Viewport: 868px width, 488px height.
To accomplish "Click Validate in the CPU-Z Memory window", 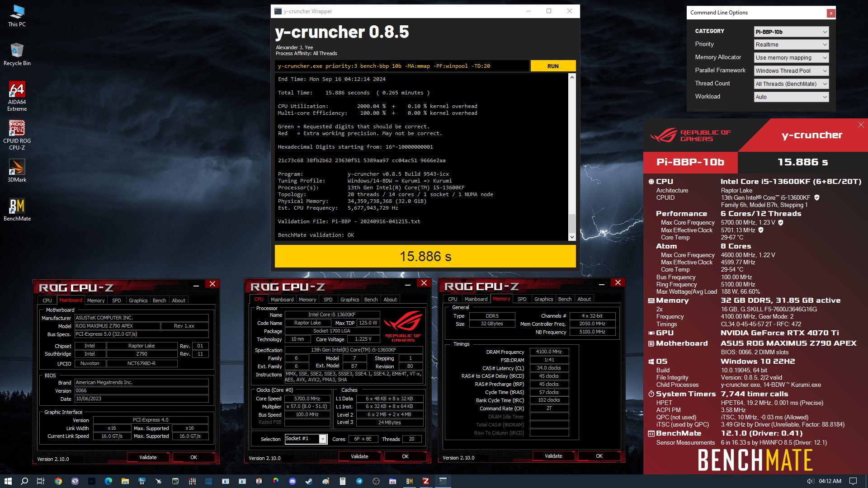I will [553, 456].
